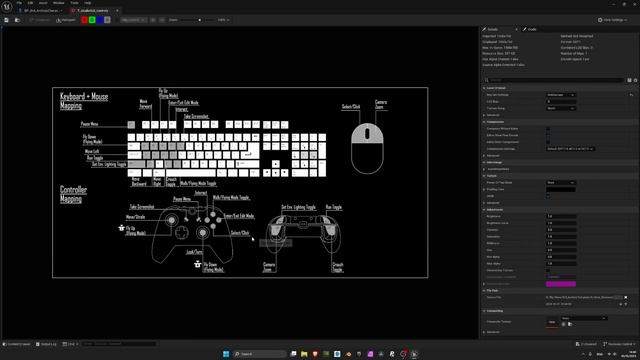The height and width of the screenshot is (360, 640).
Task: Clear the Source File path icon
Action: (x=626, y=297)
